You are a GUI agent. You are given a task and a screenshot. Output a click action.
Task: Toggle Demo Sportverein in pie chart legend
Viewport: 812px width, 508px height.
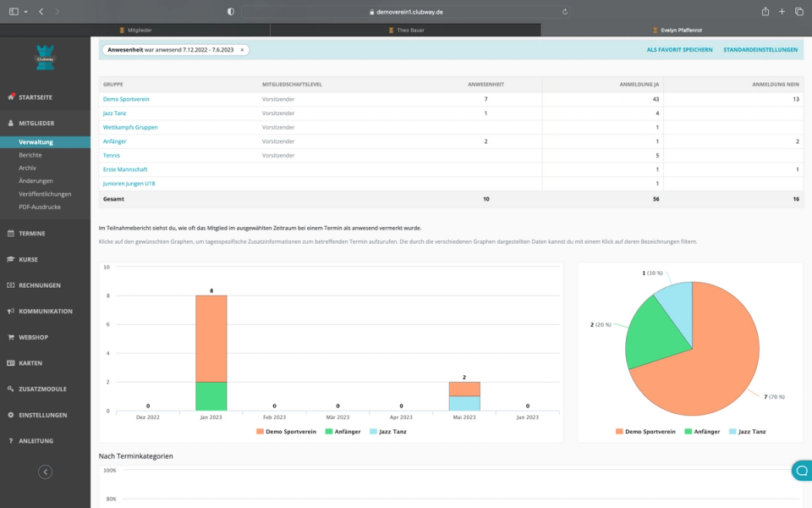645,431
